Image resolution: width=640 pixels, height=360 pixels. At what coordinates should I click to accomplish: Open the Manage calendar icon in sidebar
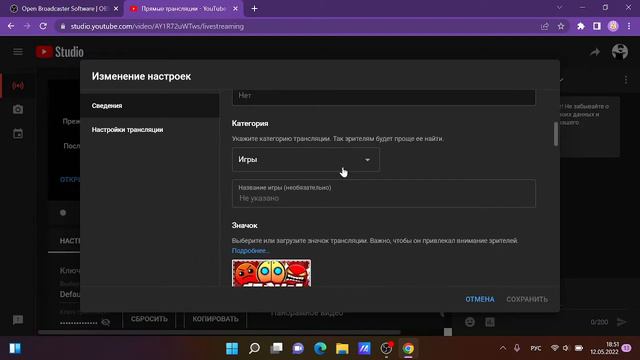pos(18,133)
